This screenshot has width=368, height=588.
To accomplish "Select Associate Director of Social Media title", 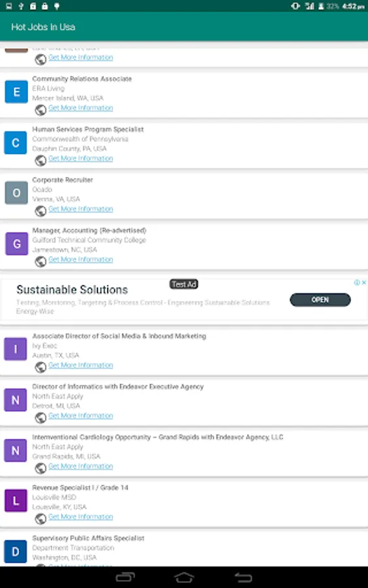I will point(119,336).
